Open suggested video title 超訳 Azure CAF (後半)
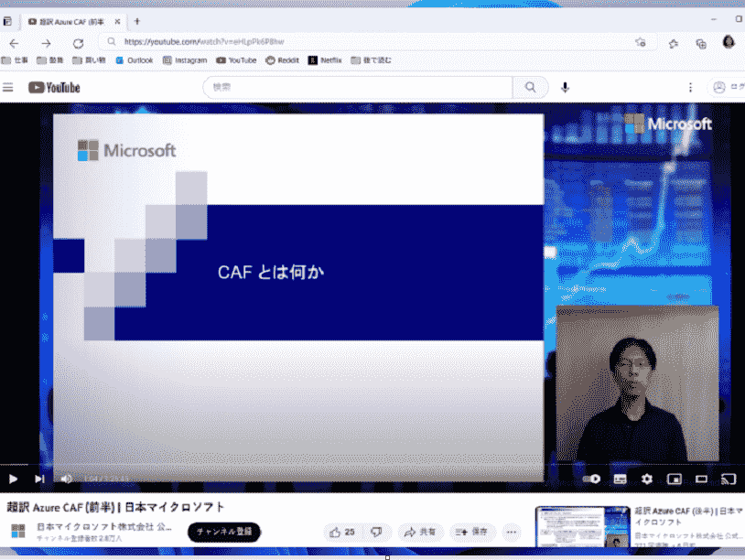 click(689, 516)
